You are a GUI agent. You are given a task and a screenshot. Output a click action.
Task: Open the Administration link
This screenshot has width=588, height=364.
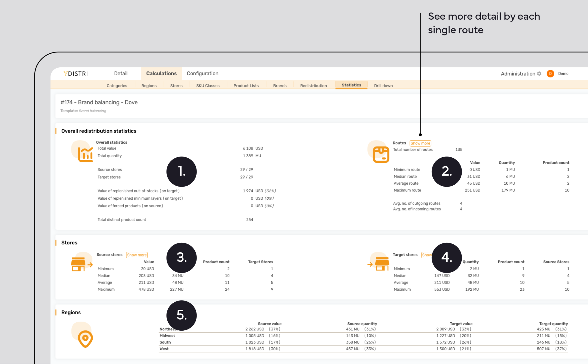(518, 74)
